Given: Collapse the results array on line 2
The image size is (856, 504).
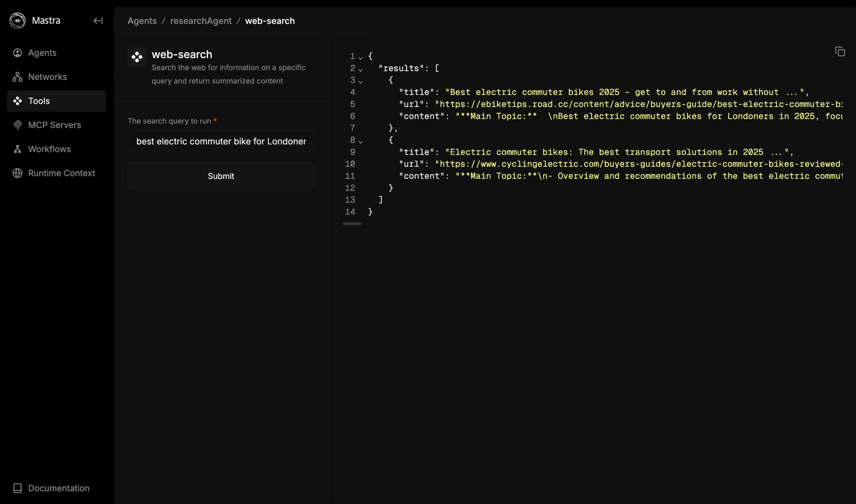Looking at the screenshot, I should point(360,70).
